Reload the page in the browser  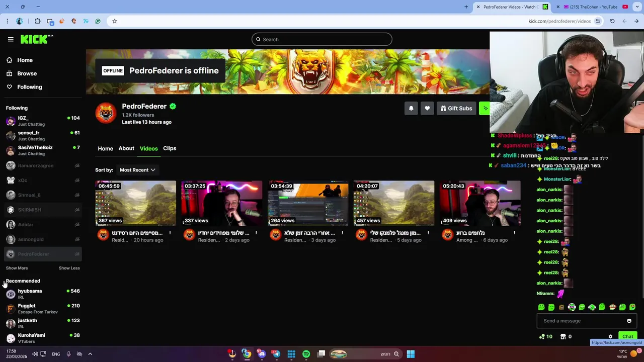(x=612, y=21)
